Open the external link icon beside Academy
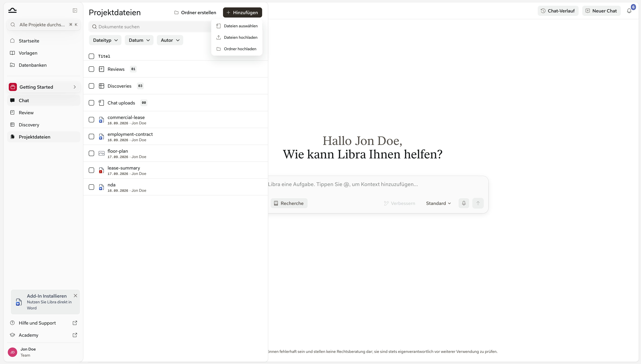Image resolution: width=641 pixels, height=364 pixels. click(x=75, y=335)
